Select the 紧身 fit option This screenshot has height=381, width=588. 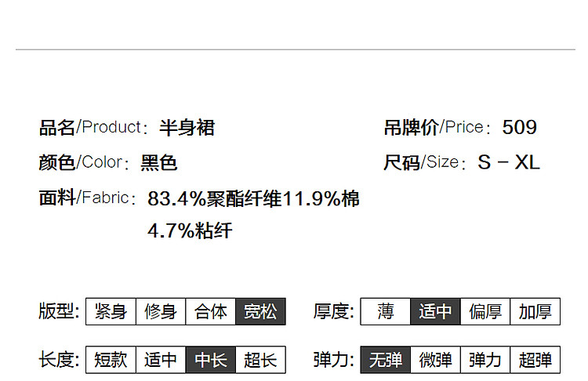111,311
